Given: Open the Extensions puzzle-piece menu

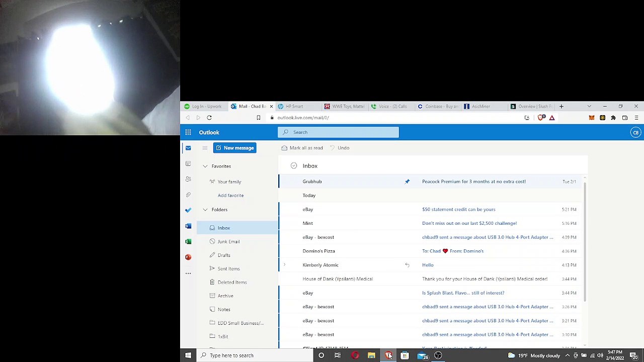Looking at the screenshot, I should [613, 118].
